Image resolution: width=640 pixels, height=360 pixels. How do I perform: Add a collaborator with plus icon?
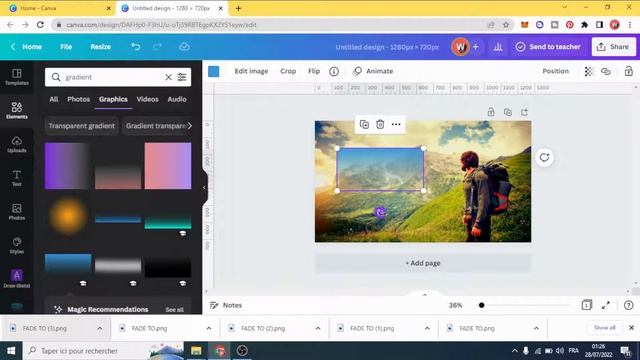(x=476, y=47)
